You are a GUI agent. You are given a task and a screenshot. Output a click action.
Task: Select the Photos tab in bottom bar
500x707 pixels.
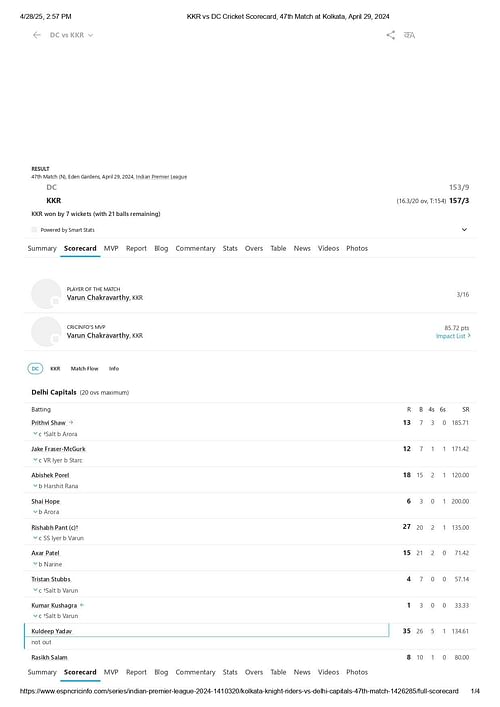357,672
